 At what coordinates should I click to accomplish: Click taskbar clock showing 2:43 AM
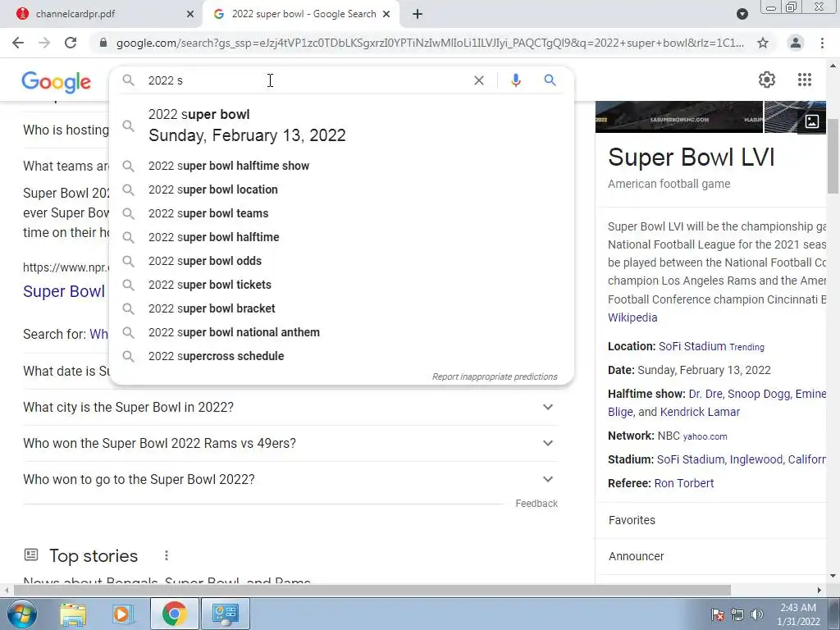click(x=798, y=614)
